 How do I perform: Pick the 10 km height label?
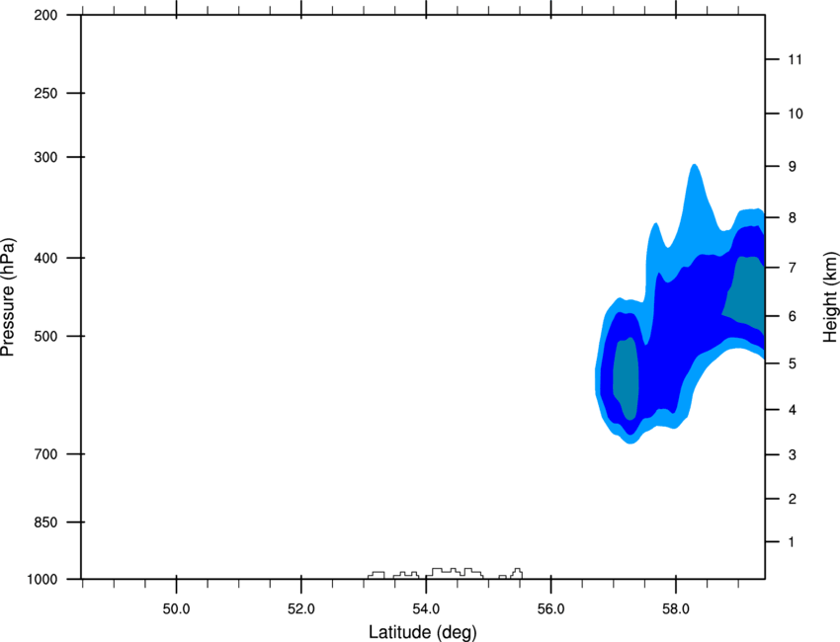pyautogui.click(x=796, y=114)
